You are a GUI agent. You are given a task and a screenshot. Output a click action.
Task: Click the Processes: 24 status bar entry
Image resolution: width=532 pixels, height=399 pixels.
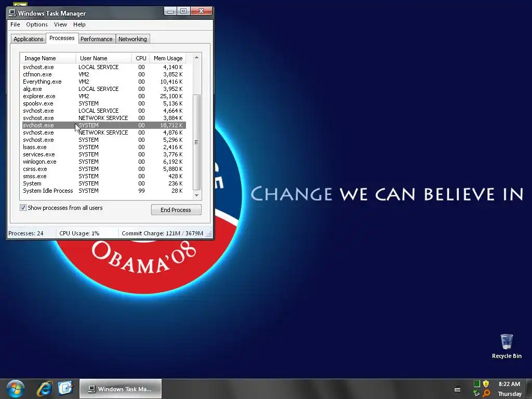tap(31, 233)
